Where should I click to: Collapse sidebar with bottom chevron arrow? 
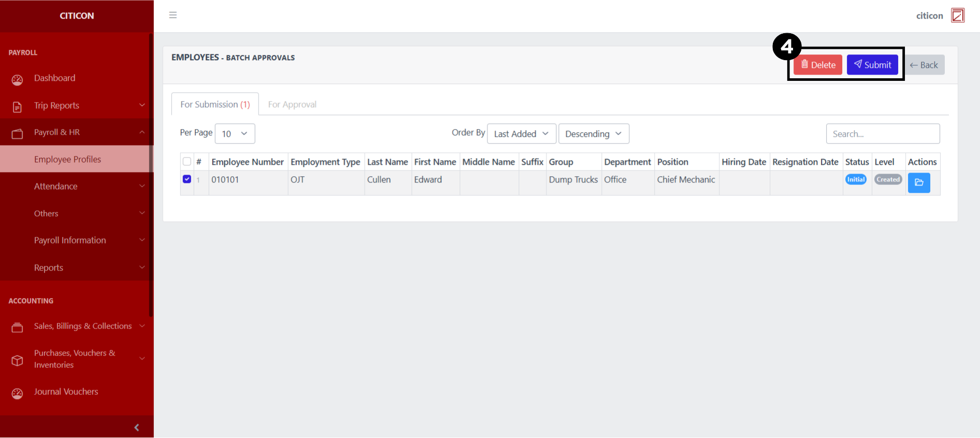pos(137,428)
